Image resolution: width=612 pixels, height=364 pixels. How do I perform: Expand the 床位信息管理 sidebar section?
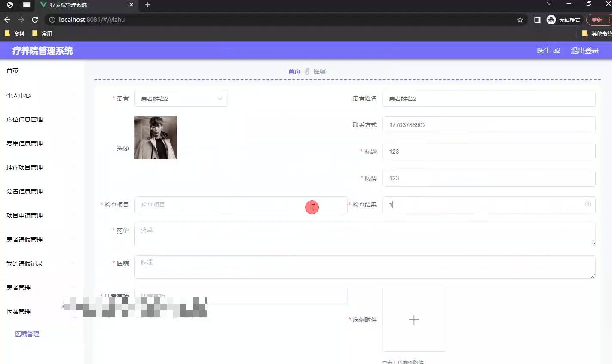(24, 119)
